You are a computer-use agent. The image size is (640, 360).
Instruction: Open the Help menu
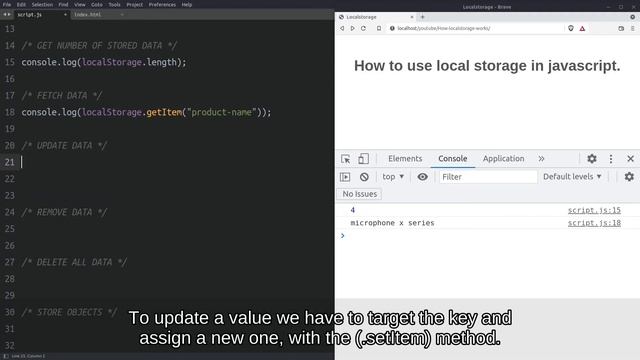pyautogui.click(x=187, y=4)
